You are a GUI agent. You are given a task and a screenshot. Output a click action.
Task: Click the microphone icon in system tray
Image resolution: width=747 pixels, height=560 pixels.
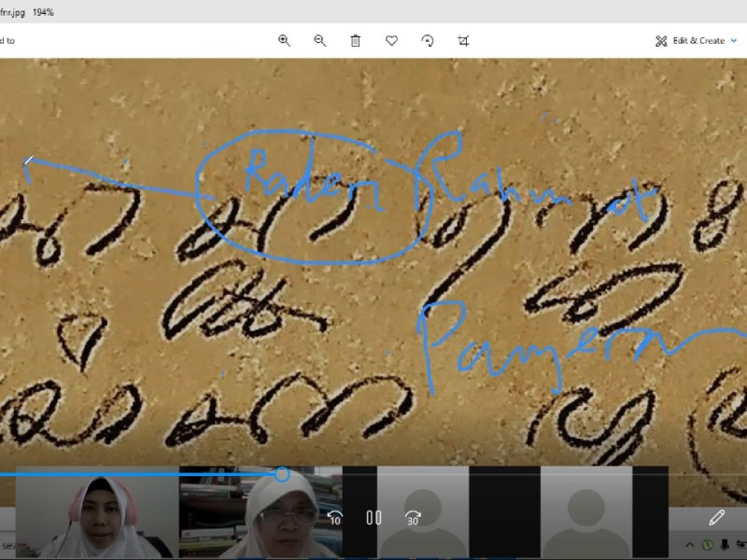point(724,545)
